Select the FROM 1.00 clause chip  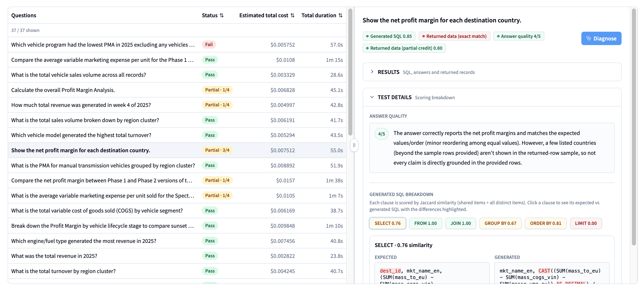[x=425, y=223]
